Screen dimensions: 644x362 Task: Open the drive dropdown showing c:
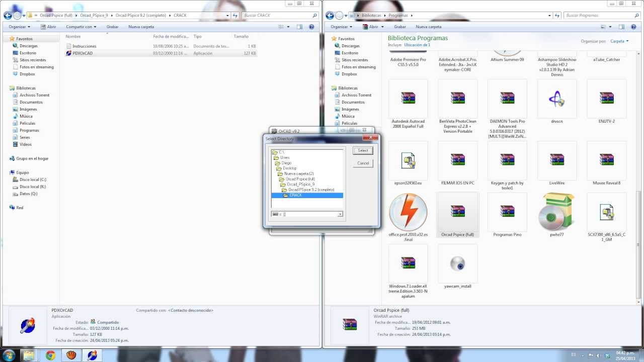[341, 214]
